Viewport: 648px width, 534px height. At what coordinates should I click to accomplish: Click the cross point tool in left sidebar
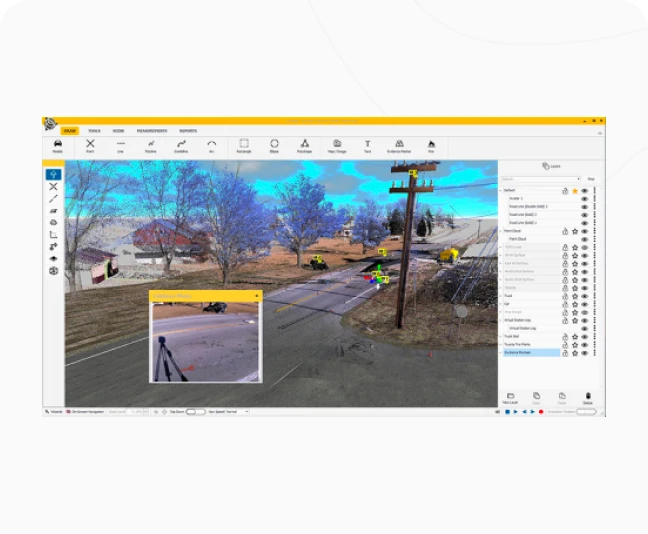(53, 187)
